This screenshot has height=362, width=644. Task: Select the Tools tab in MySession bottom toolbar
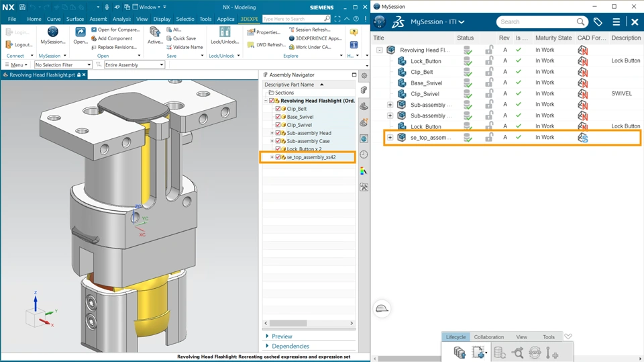coord(549,337)
